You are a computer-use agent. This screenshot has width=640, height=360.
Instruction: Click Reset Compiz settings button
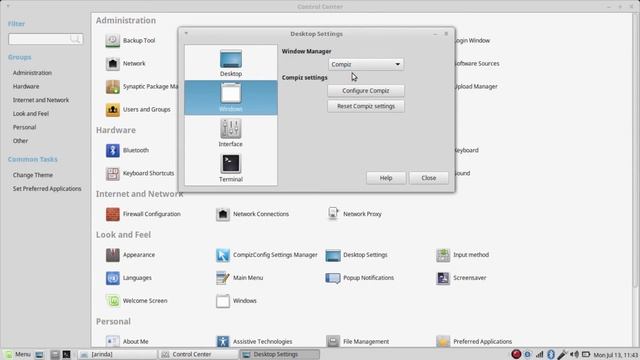(x=366, y=106)
